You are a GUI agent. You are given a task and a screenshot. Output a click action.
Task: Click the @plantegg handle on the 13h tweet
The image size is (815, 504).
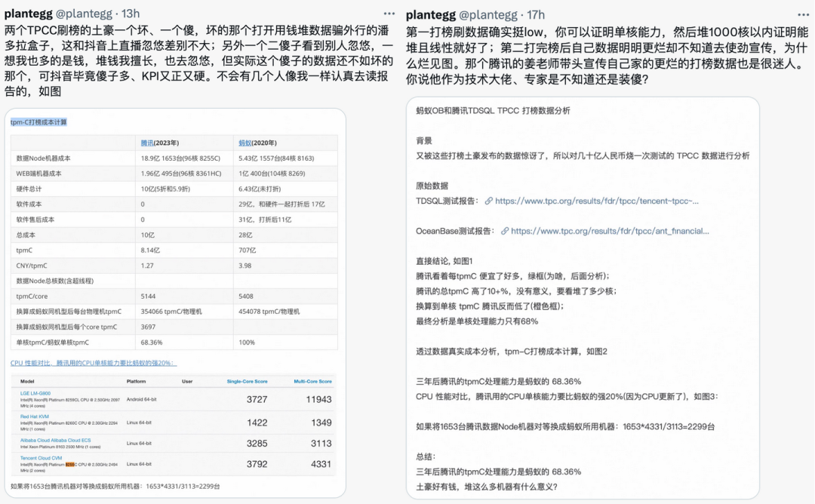coord(85,14)
